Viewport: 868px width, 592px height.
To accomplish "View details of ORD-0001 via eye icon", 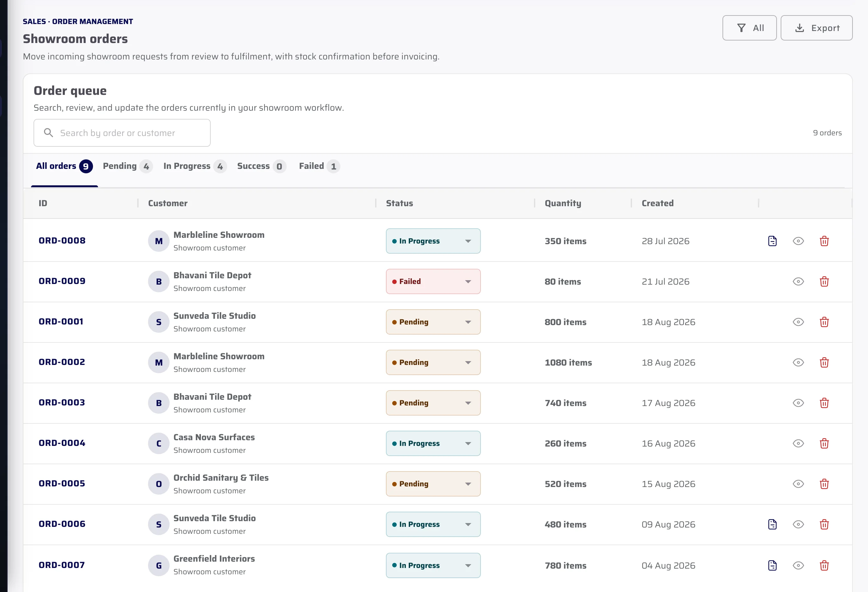I will (x=798, y=322).
